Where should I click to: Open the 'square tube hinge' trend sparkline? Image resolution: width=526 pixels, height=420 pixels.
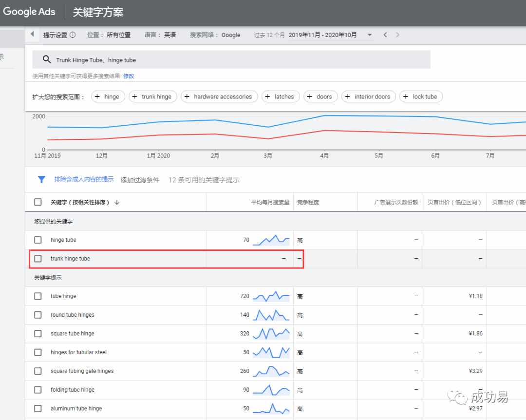[x=271, y=334]
